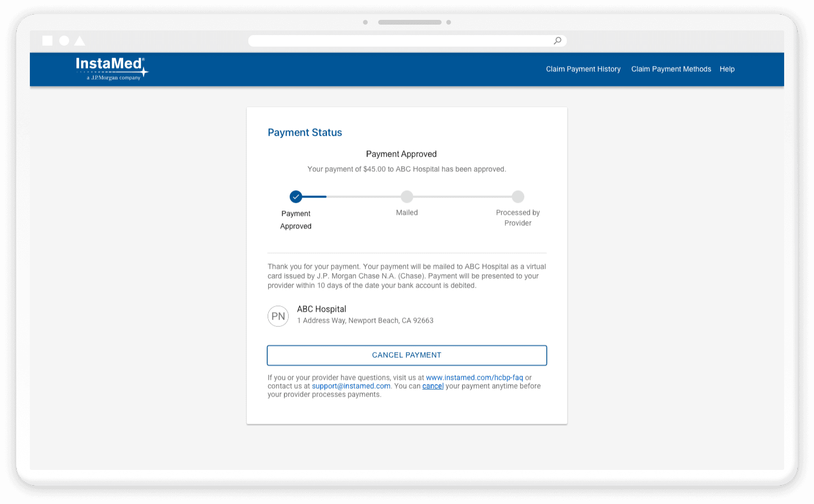The width and height of the screenshot is (814, 504).
Task: Open Claim Payment Methods
Action: [671, 69]
